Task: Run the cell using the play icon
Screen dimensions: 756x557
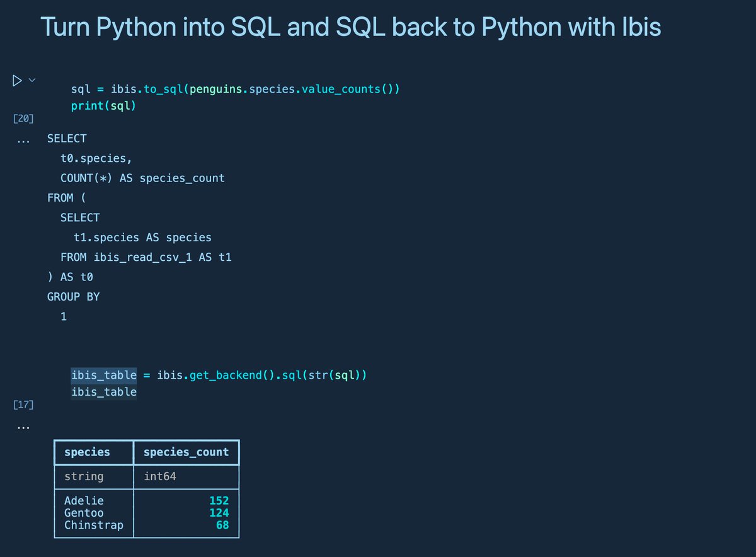Action: (x=16, y=80)
